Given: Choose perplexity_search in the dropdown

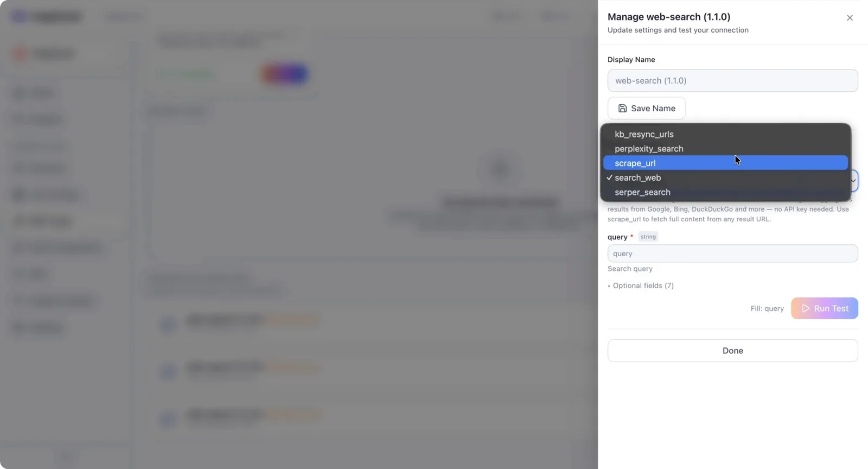Looking at the screenshot, I should pyautogui.click(x=725, y=149).
